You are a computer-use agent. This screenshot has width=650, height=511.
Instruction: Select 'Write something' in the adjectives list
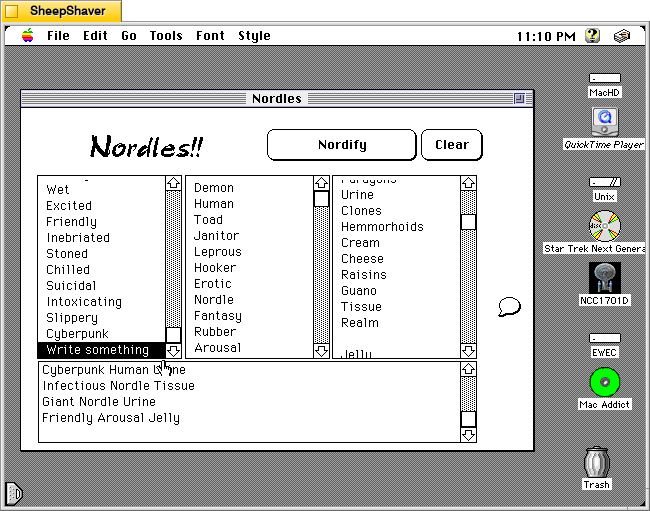pyautogui.click(x=102, y=350)
